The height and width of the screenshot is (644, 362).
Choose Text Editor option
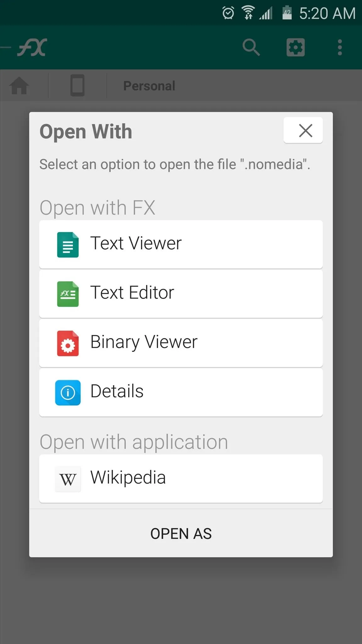tap(181, 294)
